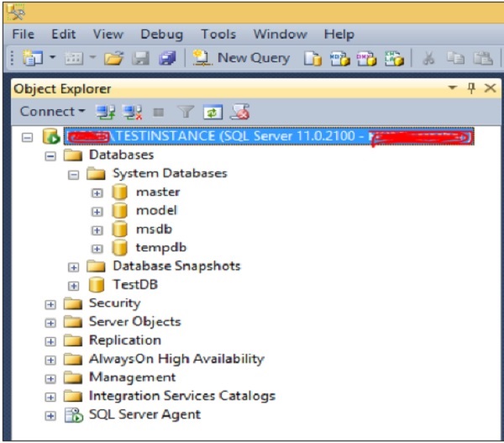Click the Database Engine Query icon
Image resolution: width=504 pixels, height=443 pixels.
(312, 59)
